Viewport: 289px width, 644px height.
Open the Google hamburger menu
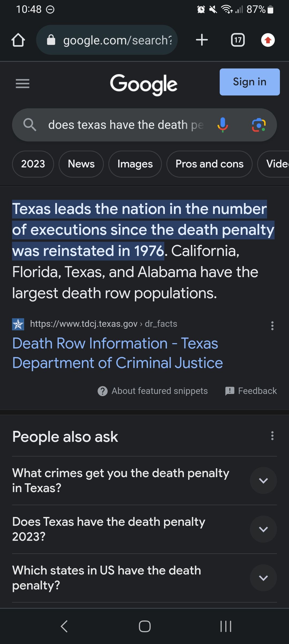(x=22, y=84)
